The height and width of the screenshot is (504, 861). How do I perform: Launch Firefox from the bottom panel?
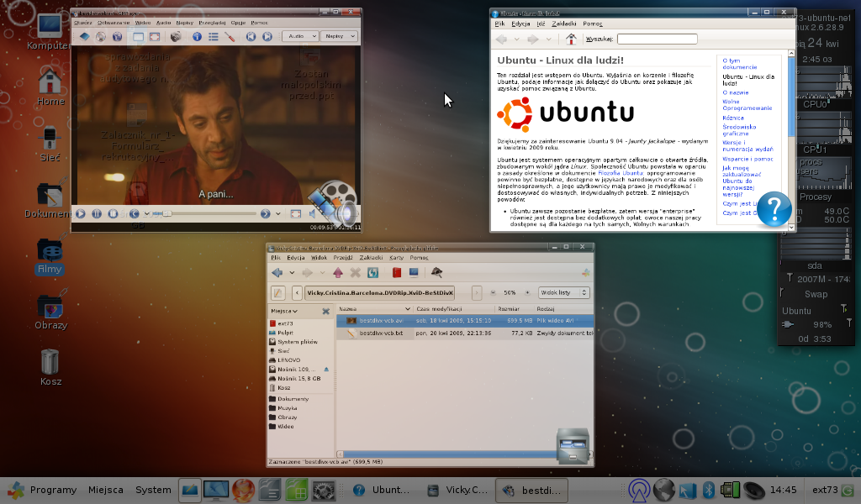click(243, 490)
